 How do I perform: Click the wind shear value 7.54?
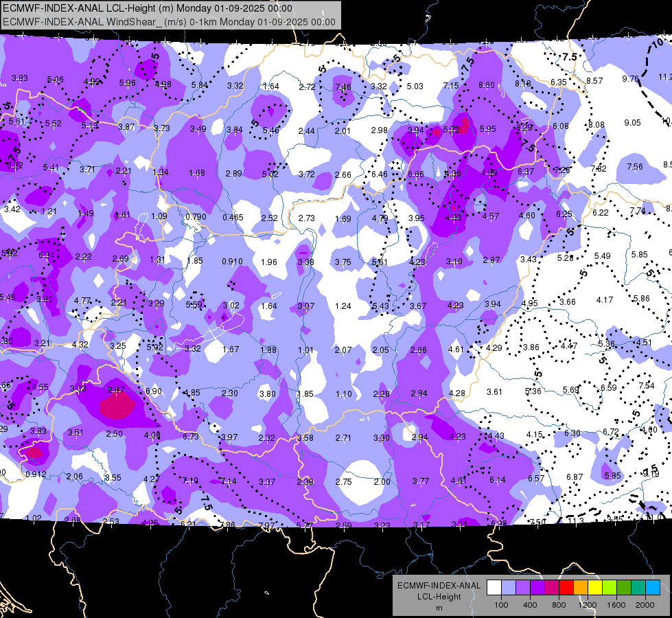[x=647, y=385]
